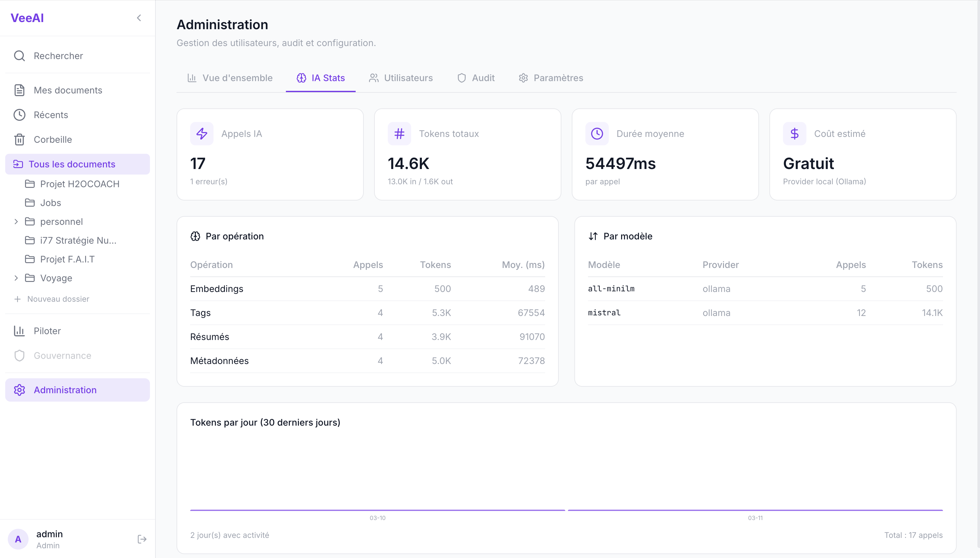The height and width of the screenshot is (558, 980).
Task: Click the 03-10 token bar in chart
Action: point(377,510)
